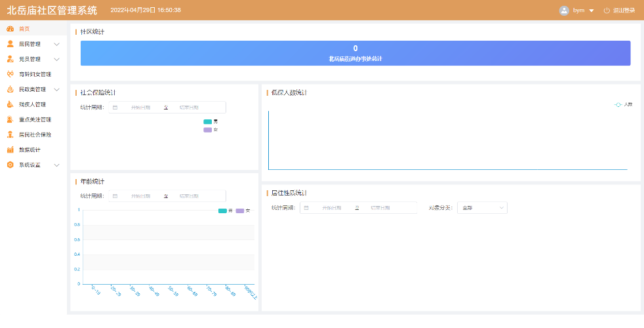The width and height of the screenshot is (644, 328).
Task: Click calendar icon in 居住性质统计 date picker
Action: click(x=306, y=207)
